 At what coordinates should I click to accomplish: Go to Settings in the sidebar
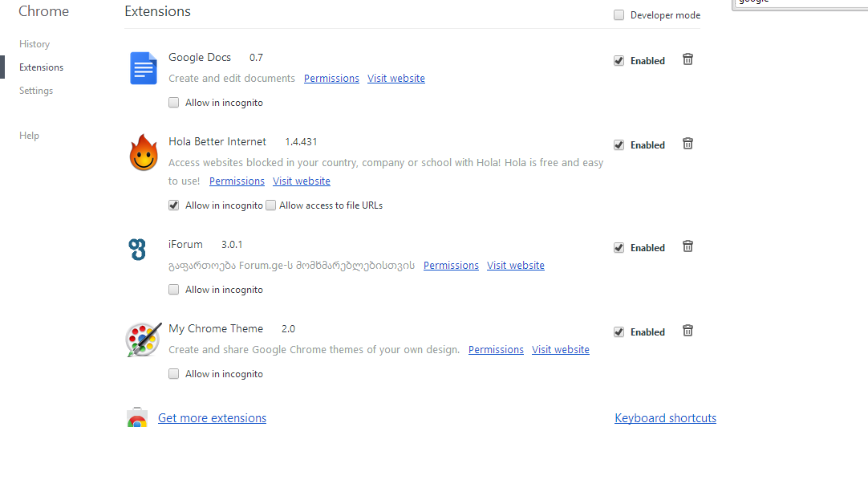(36, 91)
